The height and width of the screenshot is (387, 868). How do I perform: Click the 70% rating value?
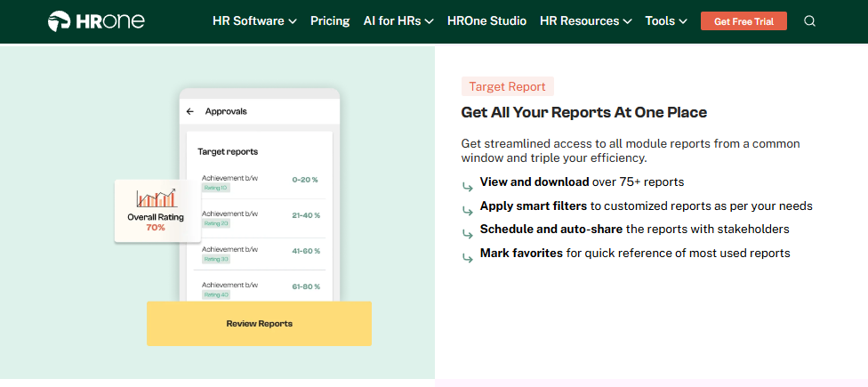point(156,227)
